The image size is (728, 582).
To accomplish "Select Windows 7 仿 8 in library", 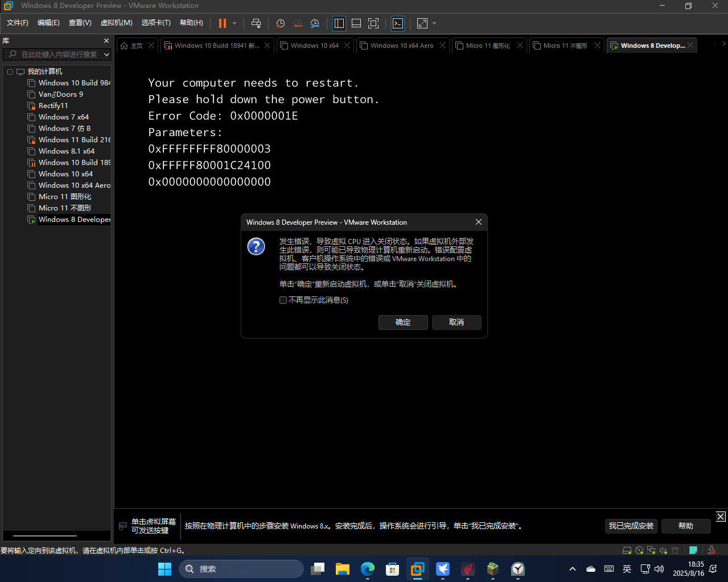I will pos(59,129).
